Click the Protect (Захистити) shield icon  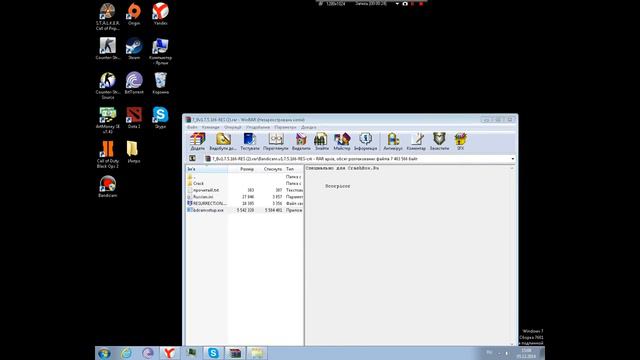[439, 142]
